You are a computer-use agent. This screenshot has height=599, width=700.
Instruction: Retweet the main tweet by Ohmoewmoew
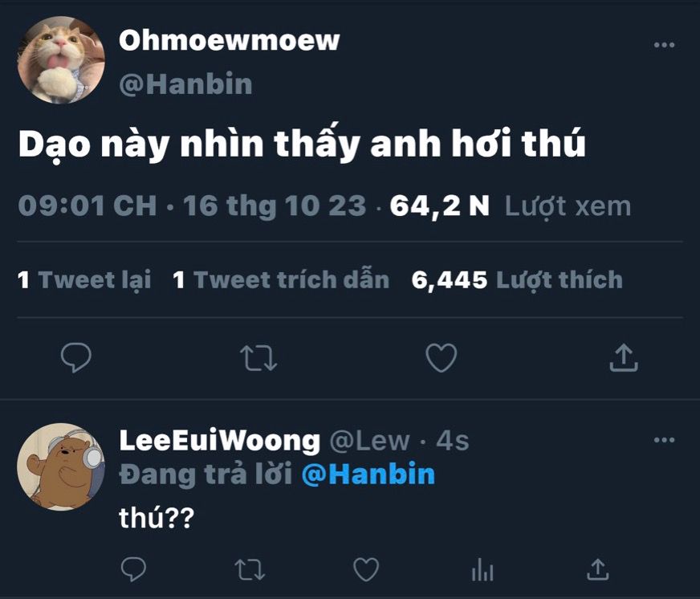(258, 358)
